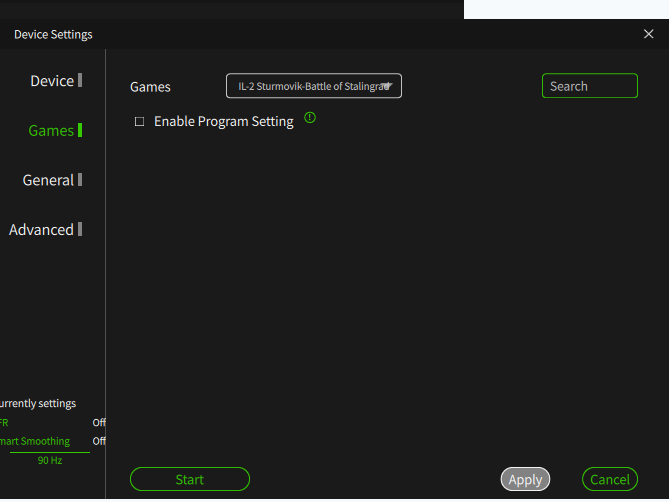Open the IL-2 Sturmovik games dropdown
The width and height of the screenshot is (669, 502).
click(314, 86)
